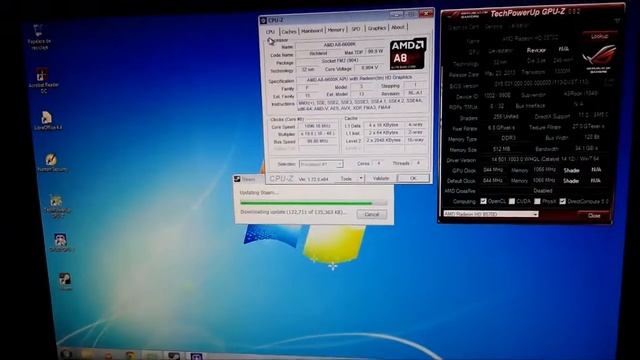Click the Steam update progress bar
Image resolution: width=640 pixels, height=360 pixels.
click(313, 202)
